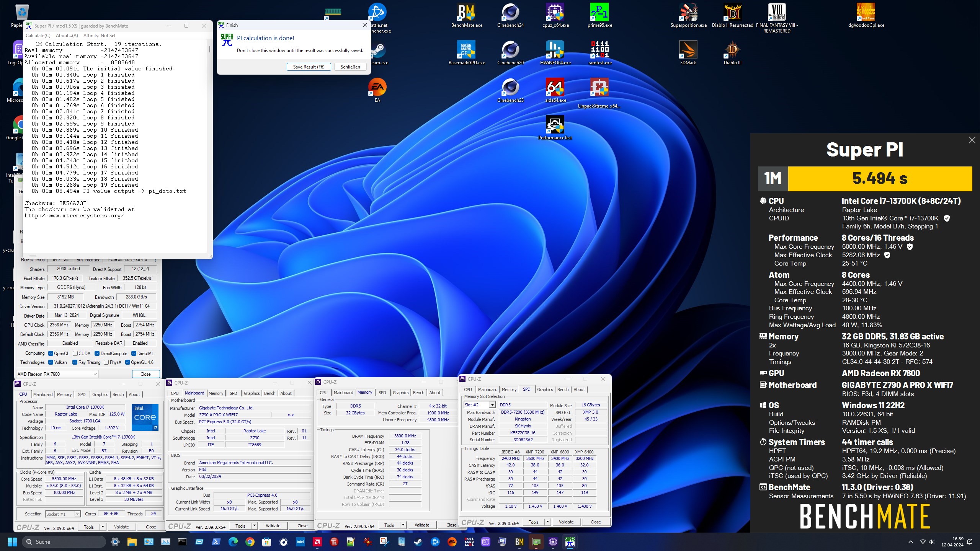
Task: Open Slot #2 memory slot dropdown
Action: (x=480, y=404)
